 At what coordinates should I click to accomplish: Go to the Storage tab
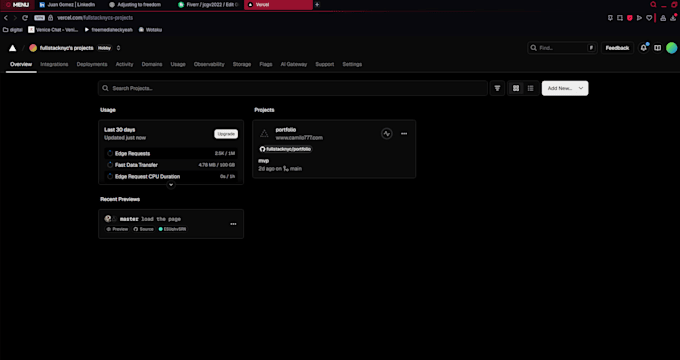click(242, 64)
